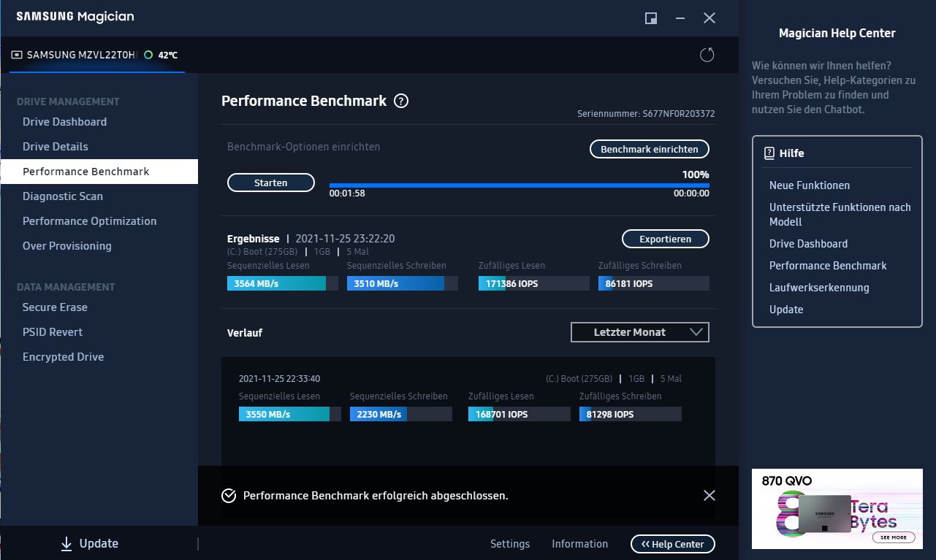This screenshot has height=560, width=936.
Task: Click the Hilfe book icon
Action: [x=769, y=153]
